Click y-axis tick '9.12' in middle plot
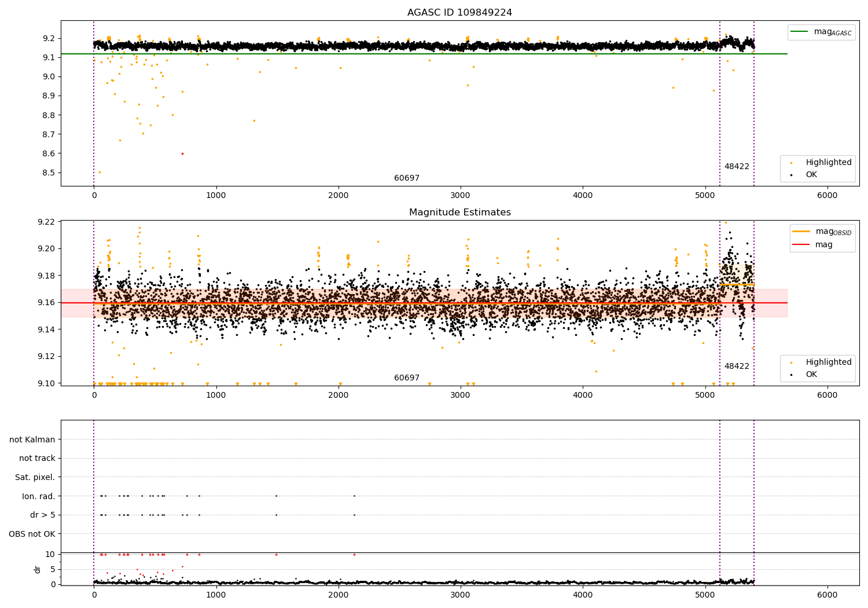The height and width of the screenshot is (608, 868). click(x=47, y=356)
